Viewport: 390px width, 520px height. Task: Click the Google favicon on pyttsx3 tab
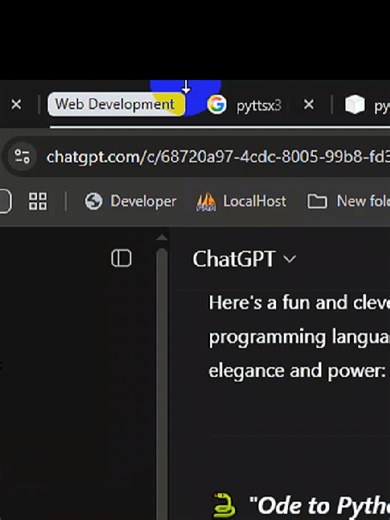217,105
